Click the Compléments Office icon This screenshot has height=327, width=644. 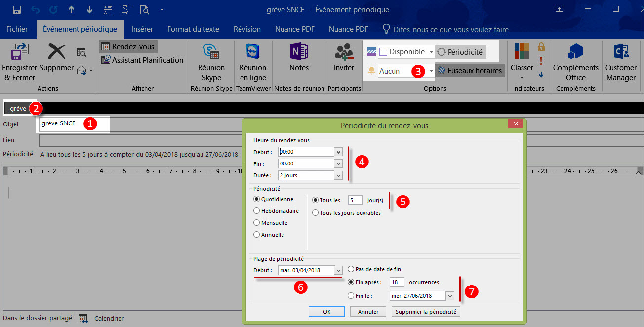pos(575,52)
